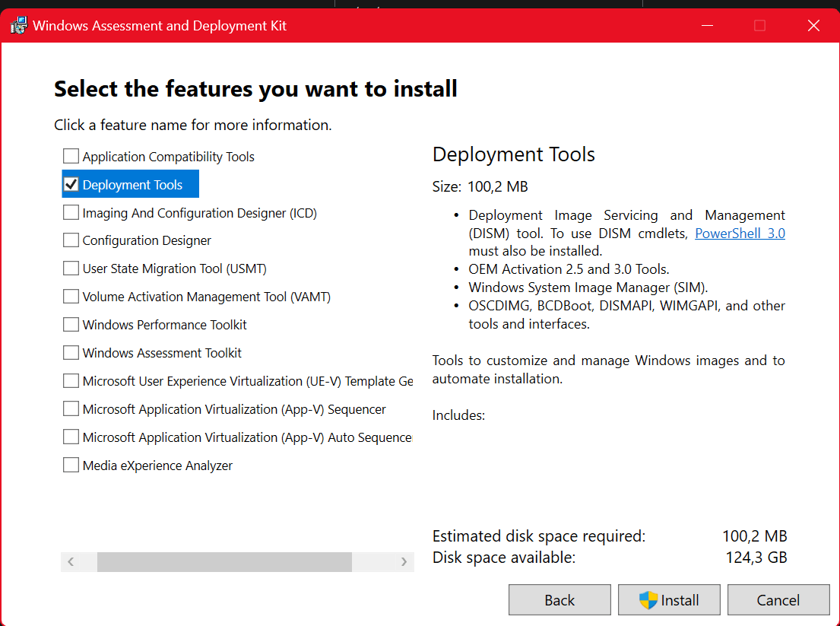840x626 pixels.
Task: Click the installer icon in title bar
Action: click(19, 25)
